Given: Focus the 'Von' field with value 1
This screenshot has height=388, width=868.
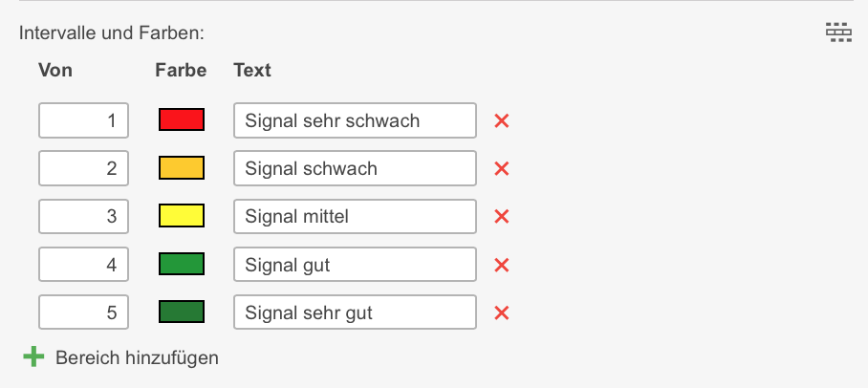Looking at the screenshot, I should (x=84, y=120).
